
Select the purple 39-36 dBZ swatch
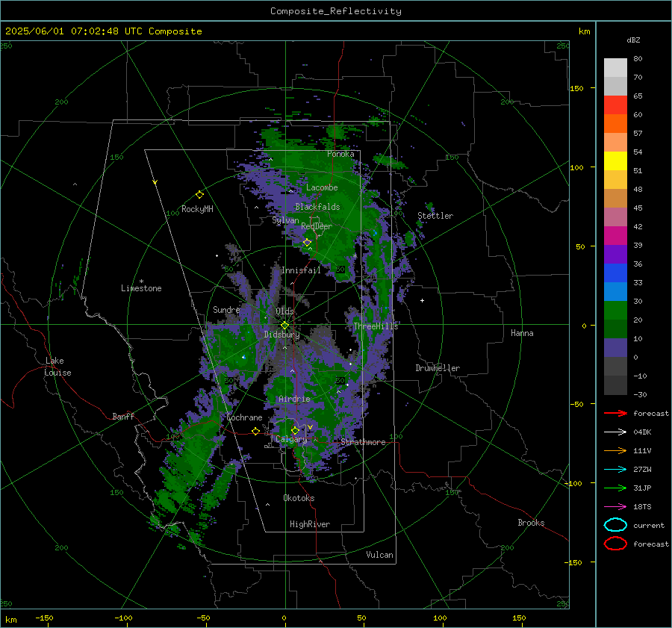[615, 255]
